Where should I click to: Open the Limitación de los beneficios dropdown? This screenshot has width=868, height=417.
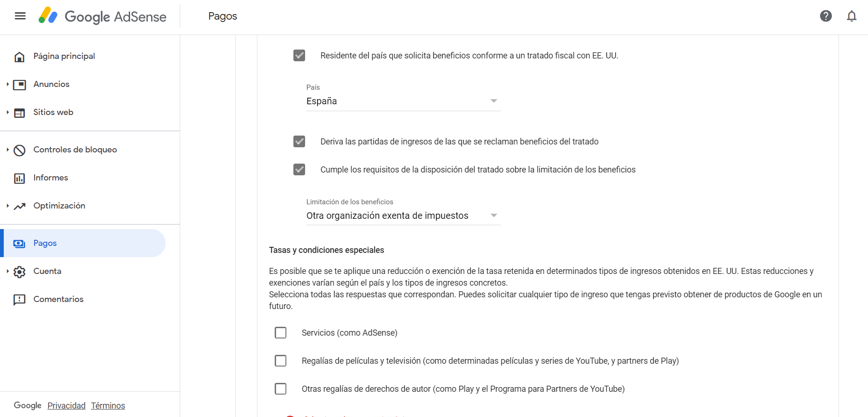(x=403, y=216)
